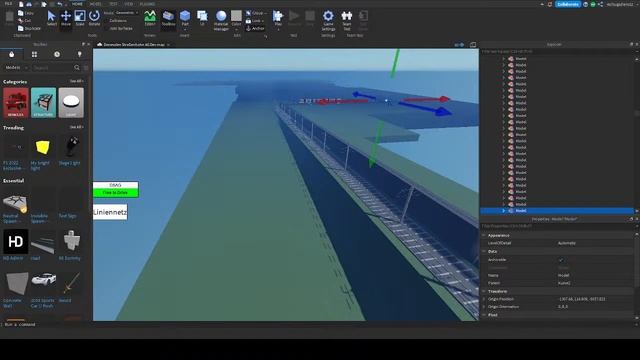Open the Toolbox filter options icon

coord(86,68)
